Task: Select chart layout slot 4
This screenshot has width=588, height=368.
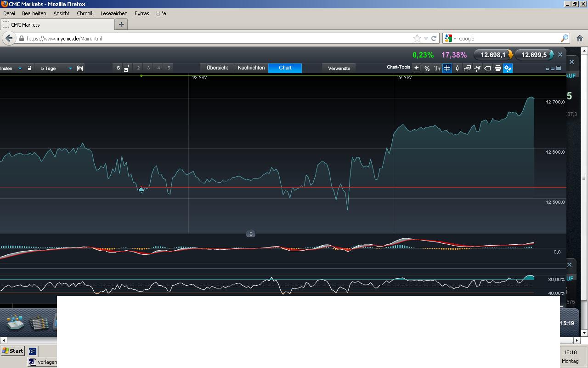Action: (158, 68)
